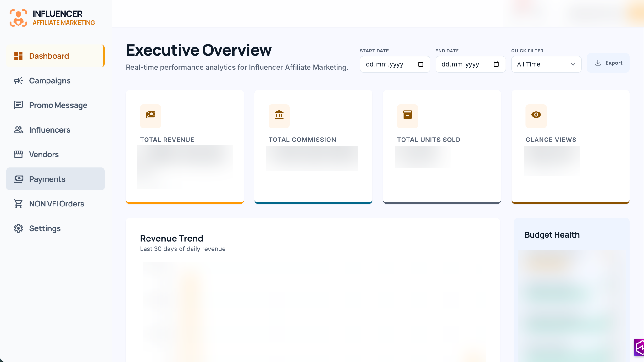Click the AFFILIATE MARKETING subtitle text
The image size is (644, 362).
64,23
